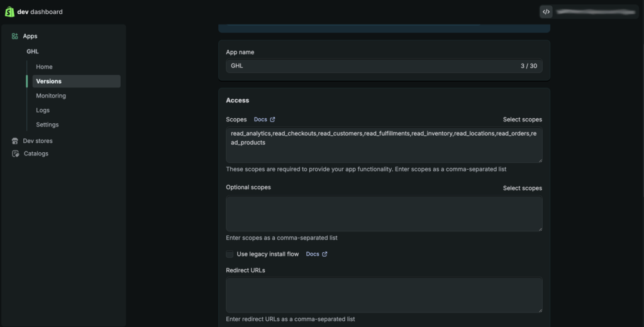Click the Optional scopes text area
644x327 pixels.
tap(384, 213)
